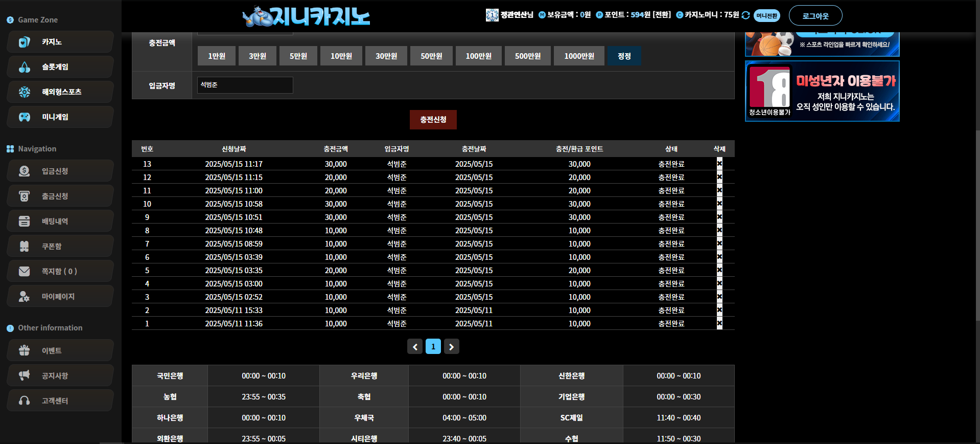Image resolution: width=980 pixels, height=444 pixels.
Task: Select the 10만원 amount button
Action: pos(341,56)
